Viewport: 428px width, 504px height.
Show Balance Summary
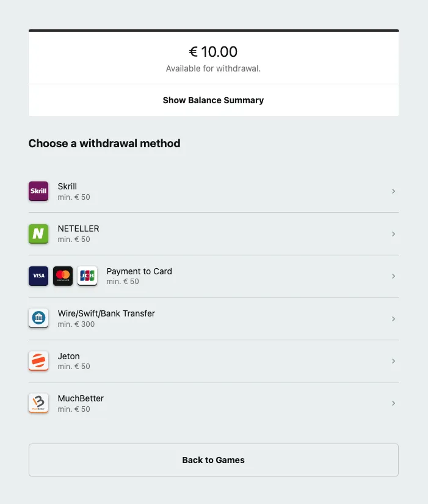[x=213, y=100]
